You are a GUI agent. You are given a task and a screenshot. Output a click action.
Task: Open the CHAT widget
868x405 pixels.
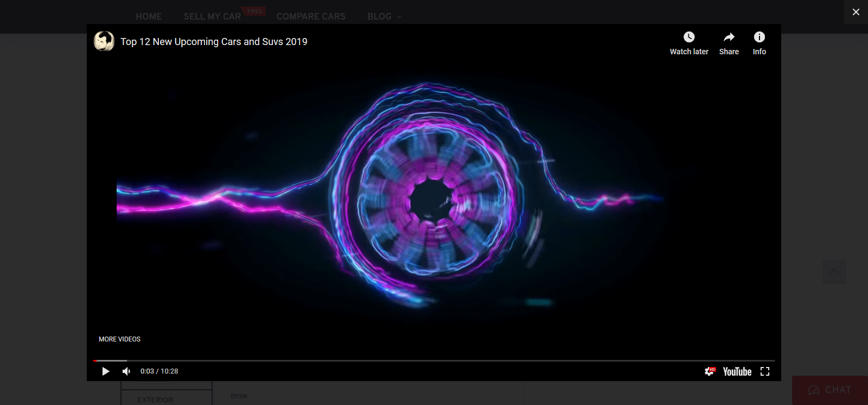(x=829, y=390)
